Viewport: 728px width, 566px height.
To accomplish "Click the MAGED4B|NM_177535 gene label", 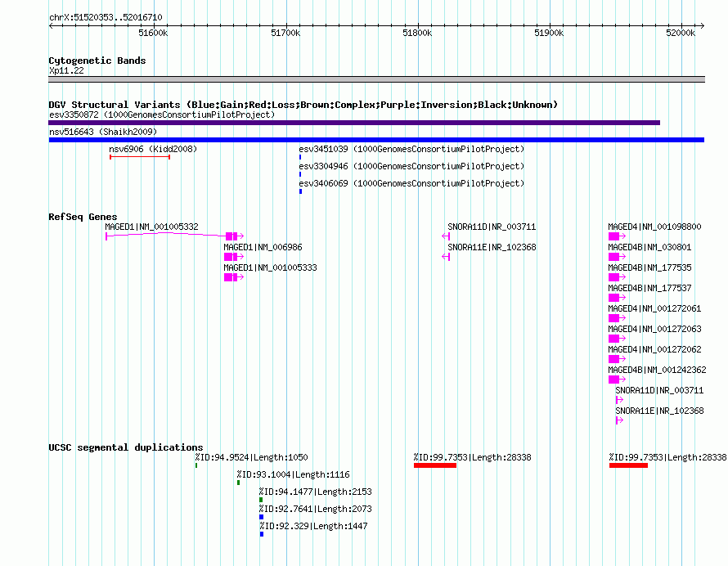I will (649, 267).
